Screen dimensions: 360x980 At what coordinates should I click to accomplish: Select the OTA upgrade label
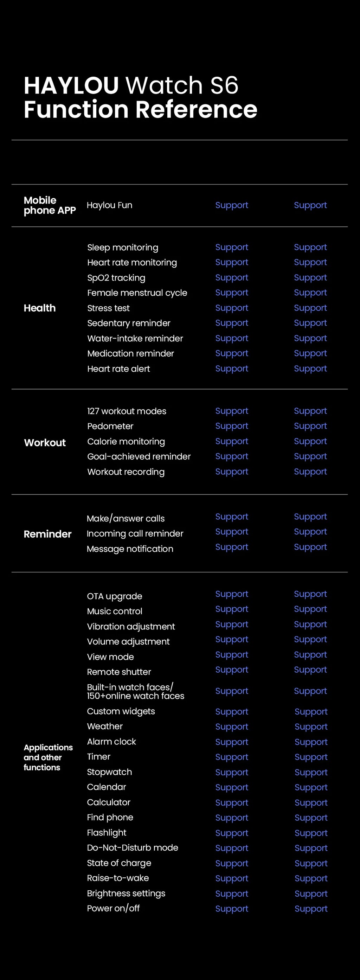115,596
